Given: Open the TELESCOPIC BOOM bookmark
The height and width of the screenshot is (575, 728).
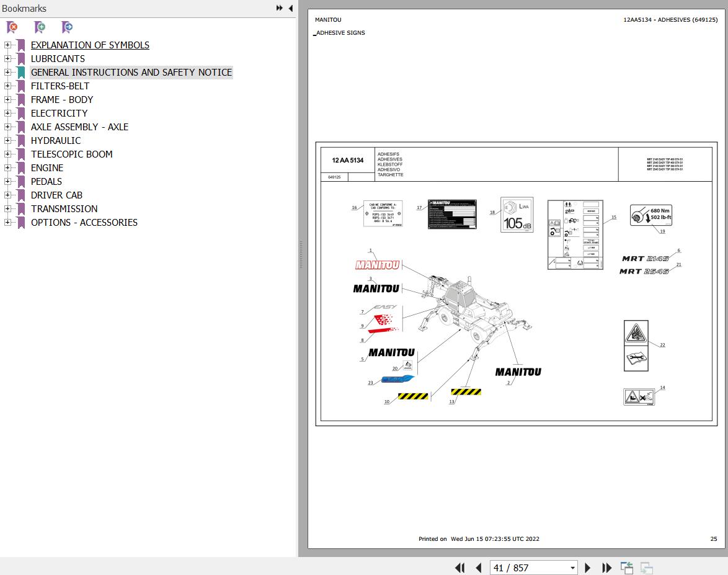Looking at the screenshot, I should (x=72, y=154).
